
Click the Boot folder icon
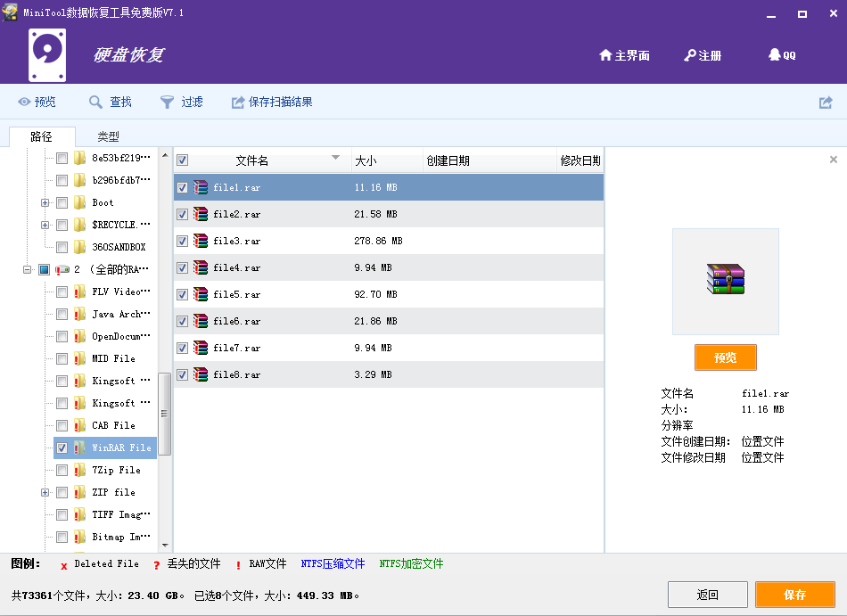coord(79,202)
